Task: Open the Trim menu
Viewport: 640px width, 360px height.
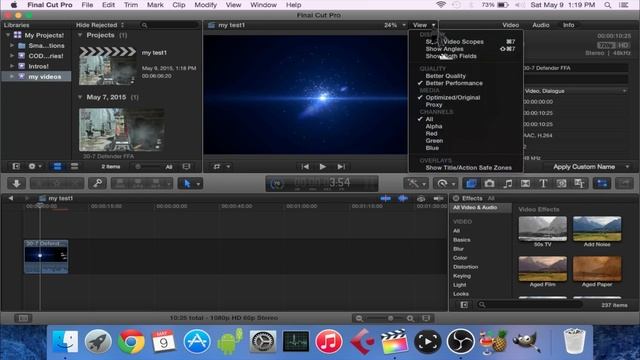Action: click(131, 5)
